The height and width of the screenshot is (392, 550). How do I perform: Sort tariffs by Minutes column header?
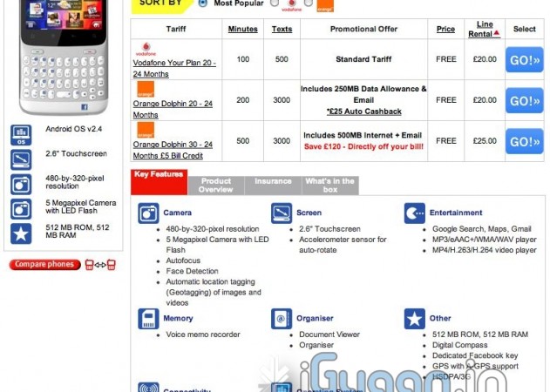[242, 29]
